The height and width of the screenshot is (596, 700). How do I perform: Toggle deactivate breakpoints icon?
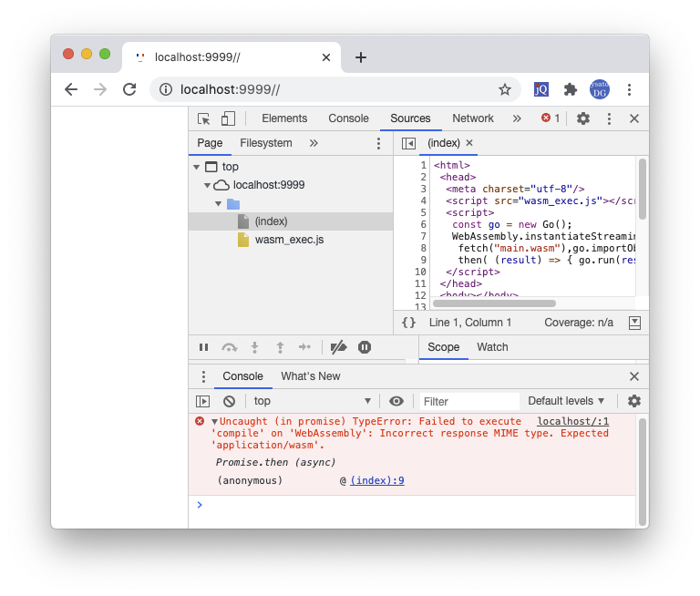(338, 347)
